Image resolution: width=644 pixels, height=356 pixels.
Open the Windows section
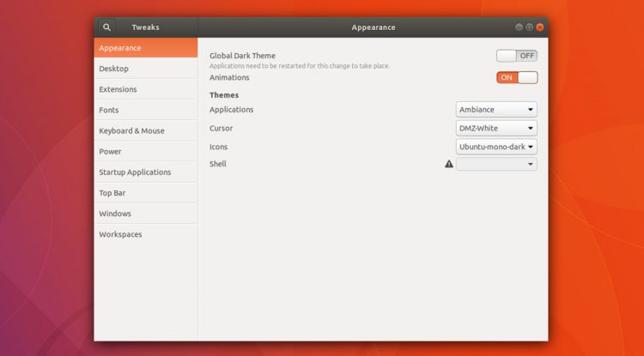click(x=146, y=214)
